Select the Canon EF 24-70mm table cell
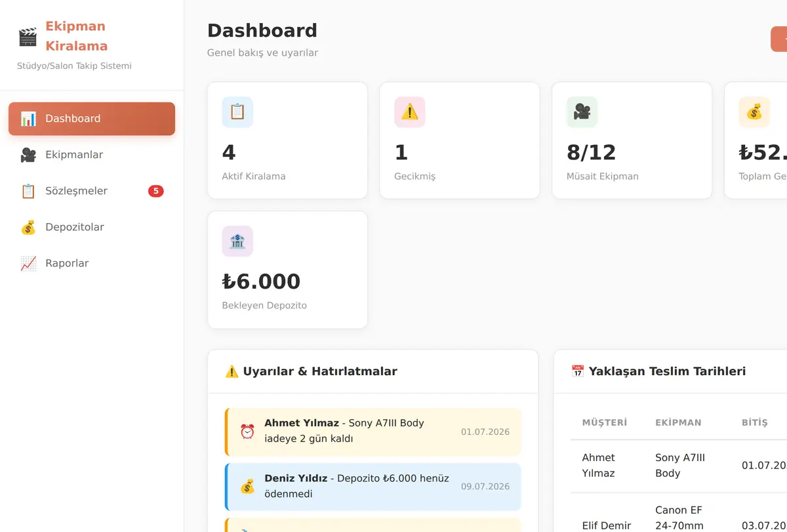This screenshot has width=787, height=532. pos(679,518)
